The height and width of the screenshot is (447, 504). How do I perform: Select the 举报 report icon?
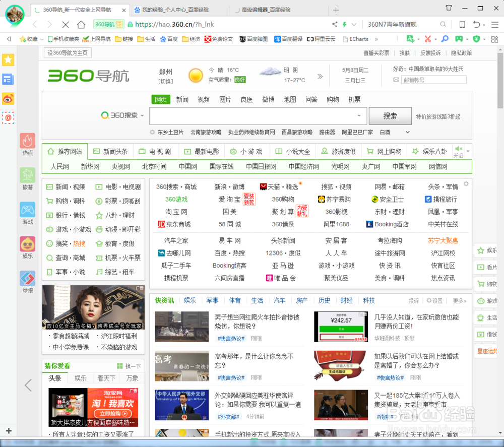(28, 279)
